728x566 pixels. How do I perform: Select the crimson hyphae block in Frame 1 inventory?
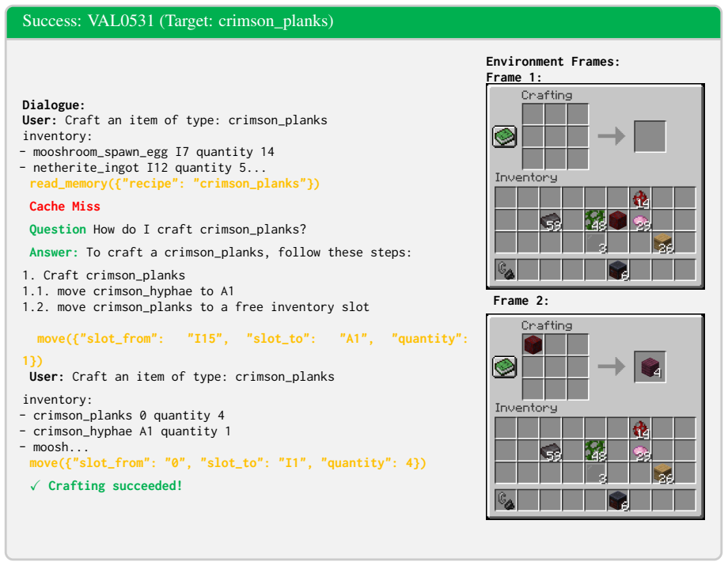(x=617, y=221)
